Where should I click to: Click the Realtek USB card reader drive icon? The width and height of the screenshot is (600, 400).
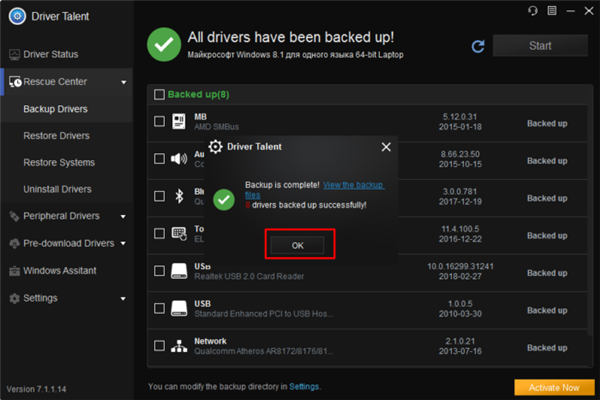coord(179,271)
